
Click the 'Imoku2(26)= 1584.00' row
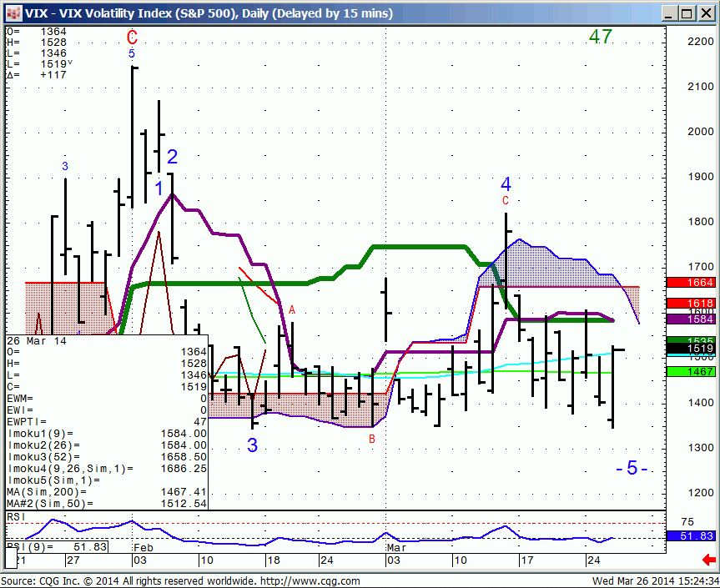107,445
